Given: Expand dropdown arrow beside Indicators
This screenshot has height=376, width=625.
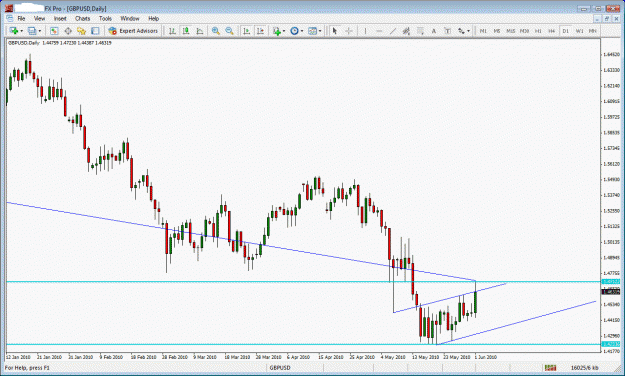Looking at the screenshot, I should pos(284,31).
